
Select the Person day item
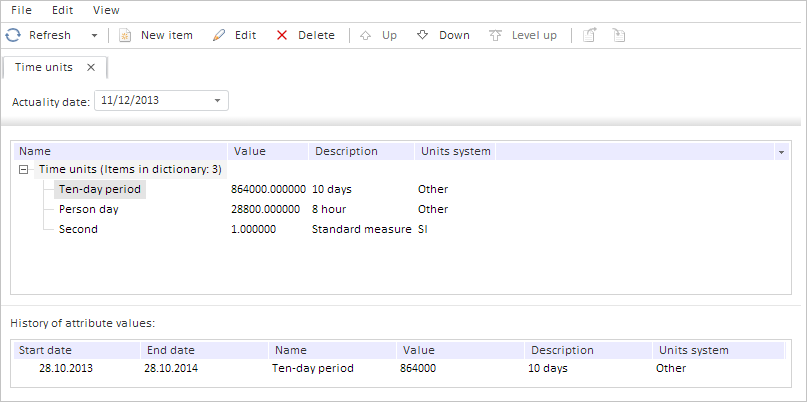(88, 209)
